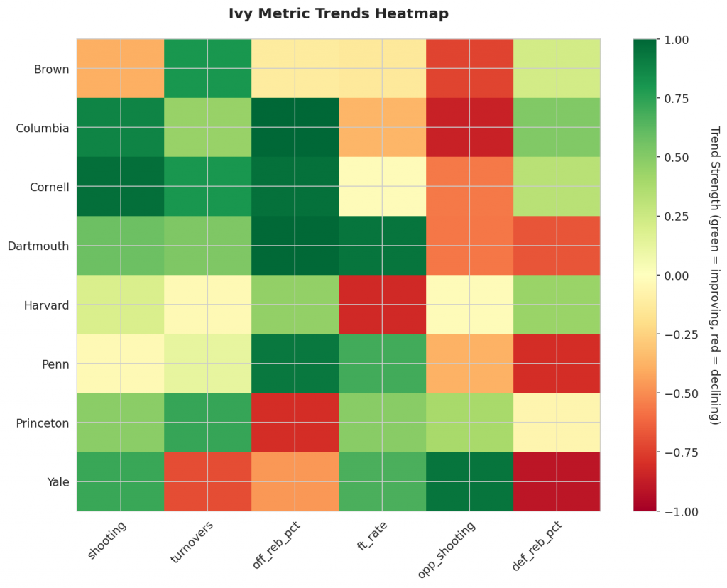Image resolution: width=727 pixels, height=588 pixels.
Task: Click the Brown shooting heatmap cell
Action: click(120, 69)
